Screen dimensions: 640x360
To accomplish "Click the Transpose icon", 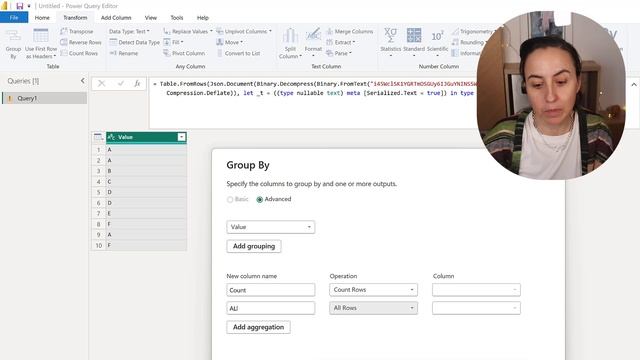I will pyautogui.click(x=64, y=31).
